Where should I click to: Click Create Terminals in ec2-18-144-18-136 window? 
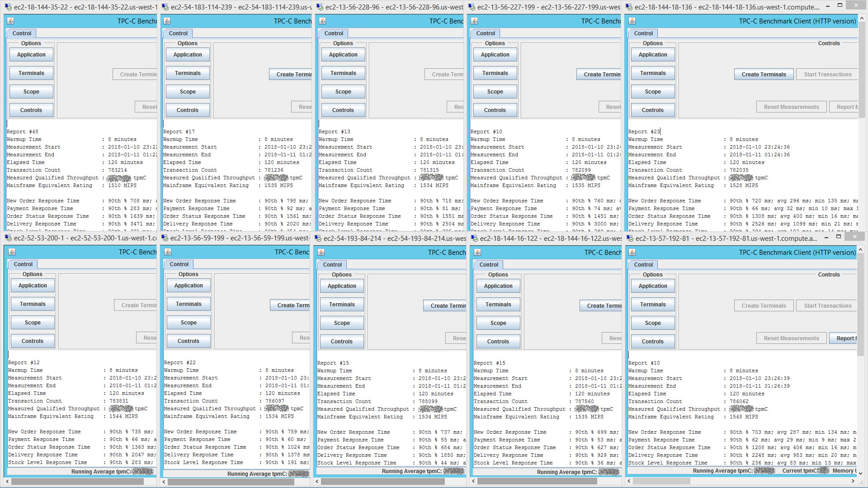(x=764, y=75)
